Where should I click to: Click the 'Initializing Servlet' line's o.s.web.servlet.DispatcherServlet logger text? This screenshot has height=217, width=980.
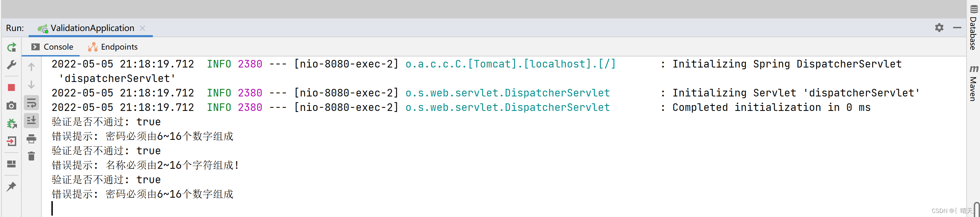pos(507,93)
